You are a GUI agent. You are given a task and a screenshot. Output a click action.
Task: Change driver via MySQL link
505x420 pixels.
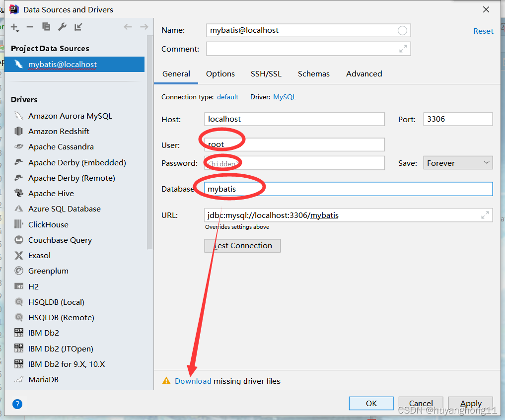(285, 97)
